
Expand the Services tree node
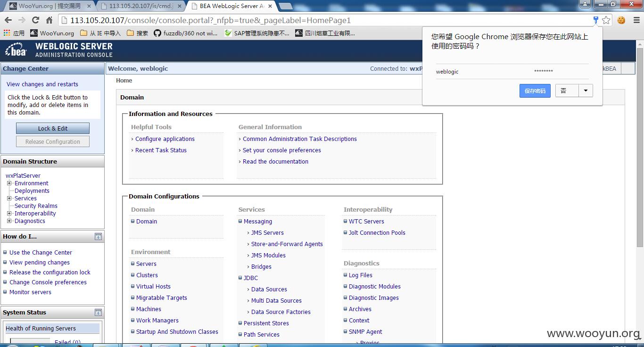(9, 198)
